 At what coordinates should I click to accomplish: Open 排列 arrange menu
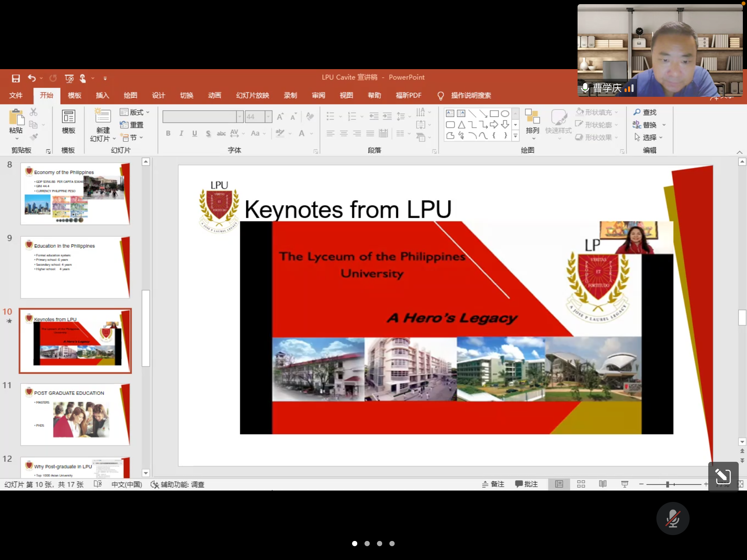tap(532, 124)
